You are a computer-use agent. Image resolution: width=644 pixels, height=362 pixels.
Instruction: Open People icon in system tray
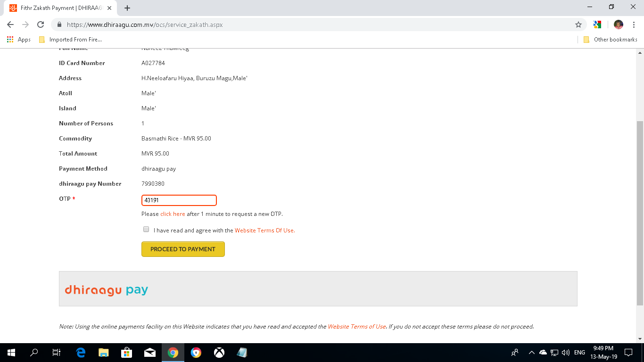click(515, 352)
